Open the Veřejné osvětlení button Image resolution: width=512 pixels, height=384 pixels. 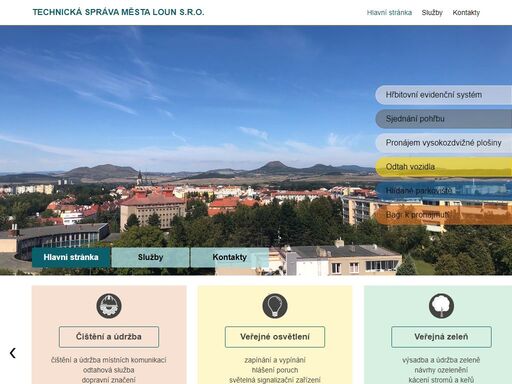click(275, 337)
